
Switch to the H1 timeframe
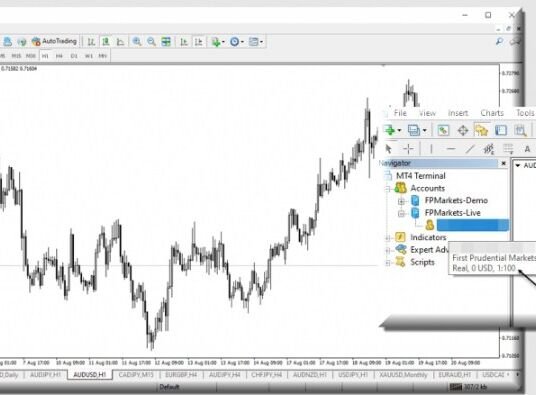point(45,56)
